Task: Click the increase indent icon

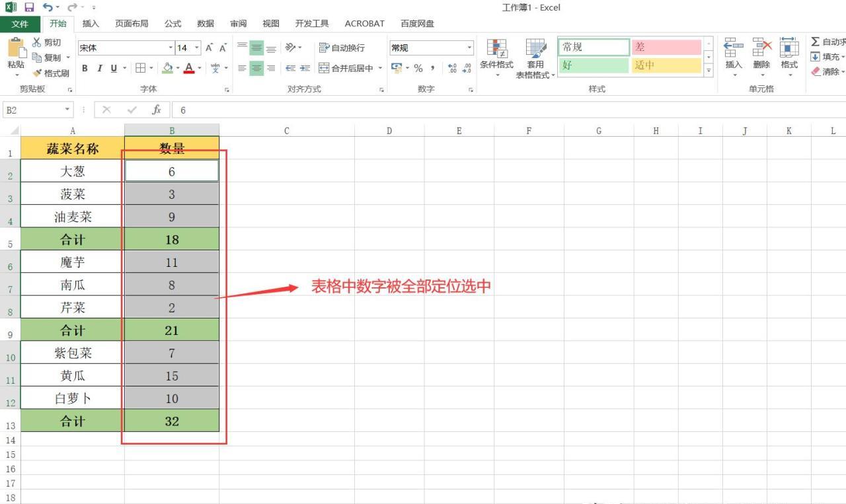Action: [x=305, y=68]
